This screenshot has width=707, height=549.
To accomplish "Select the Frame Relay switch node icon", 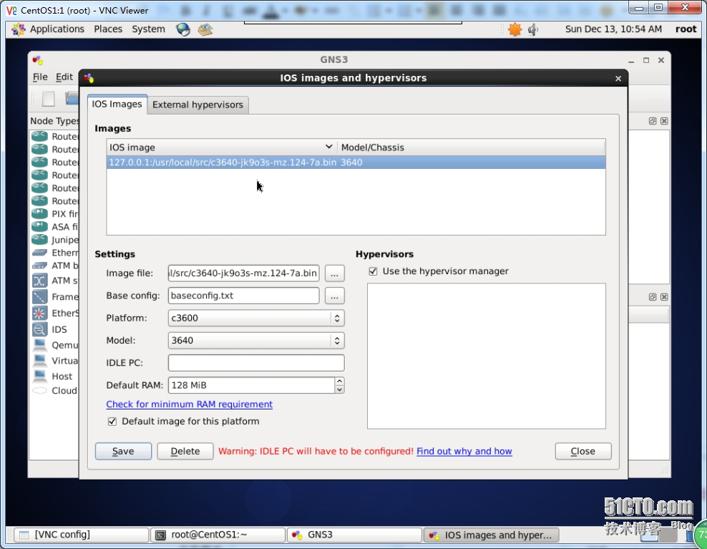I will pyautogui.click(x=40, y=297).
